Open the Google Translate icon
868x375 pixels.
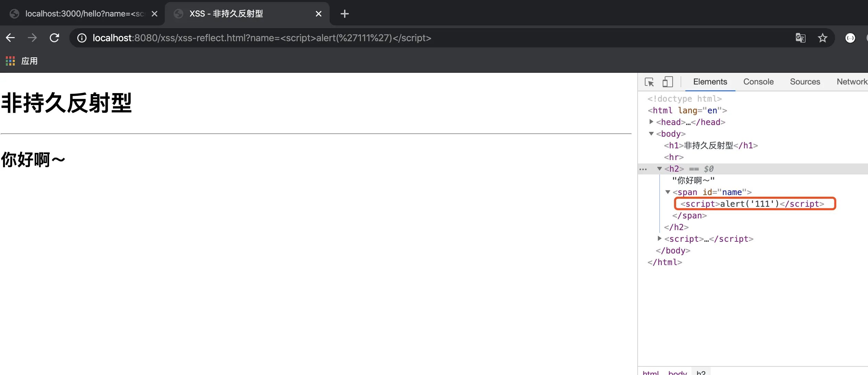(800, 38)
